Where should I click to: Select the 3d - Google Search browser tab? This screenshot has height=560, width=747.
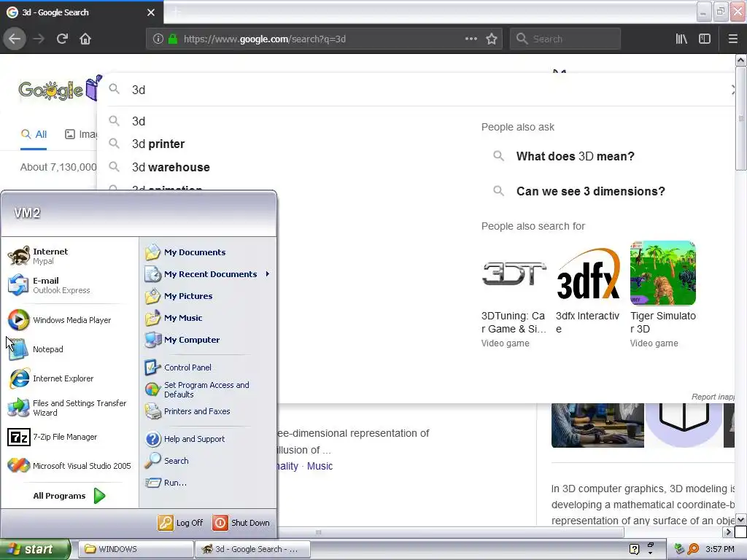(x=81, y=12)
